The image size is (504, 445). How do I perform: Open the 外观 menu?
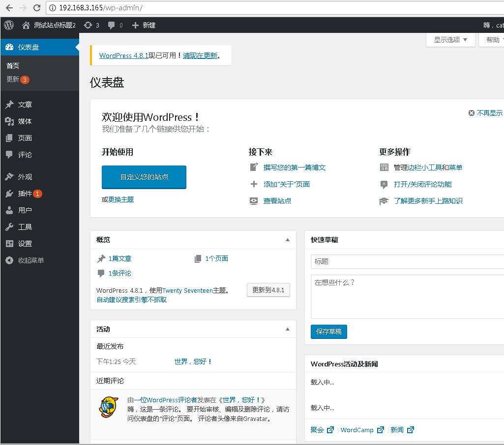point(39,177)
